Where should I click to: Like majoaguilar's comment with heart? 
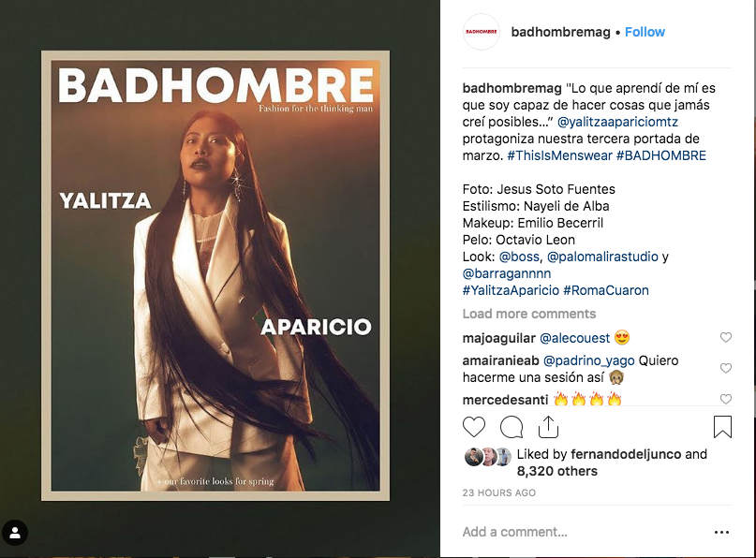point(726,337)
